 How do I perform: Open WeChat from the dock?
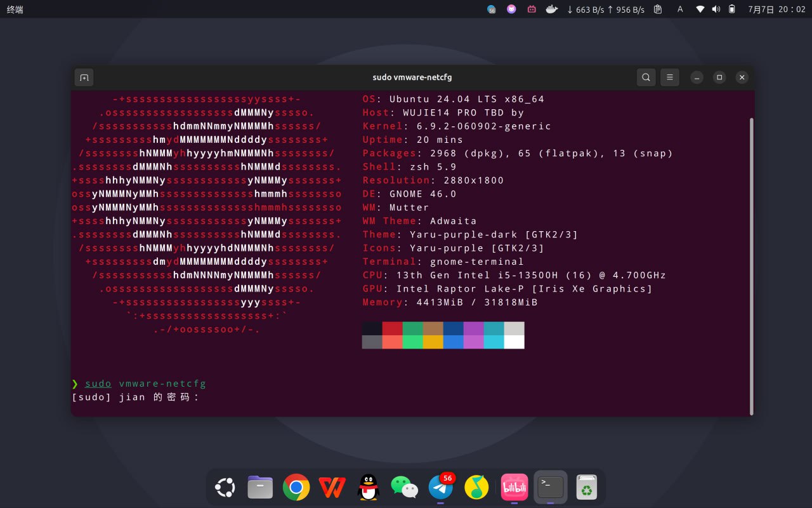click(404, 488)
